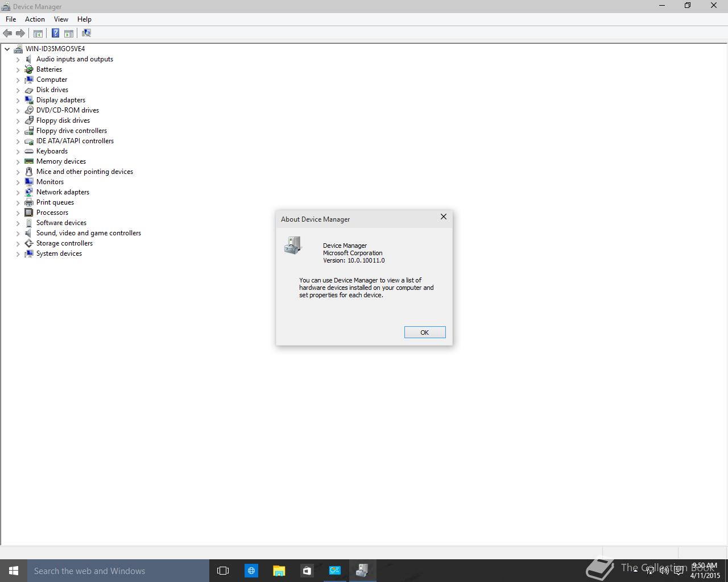728x582 pixels.
Task: Select the Mice and other pointing devices icon
Action: pyautogui.click(x=29, y=172)
